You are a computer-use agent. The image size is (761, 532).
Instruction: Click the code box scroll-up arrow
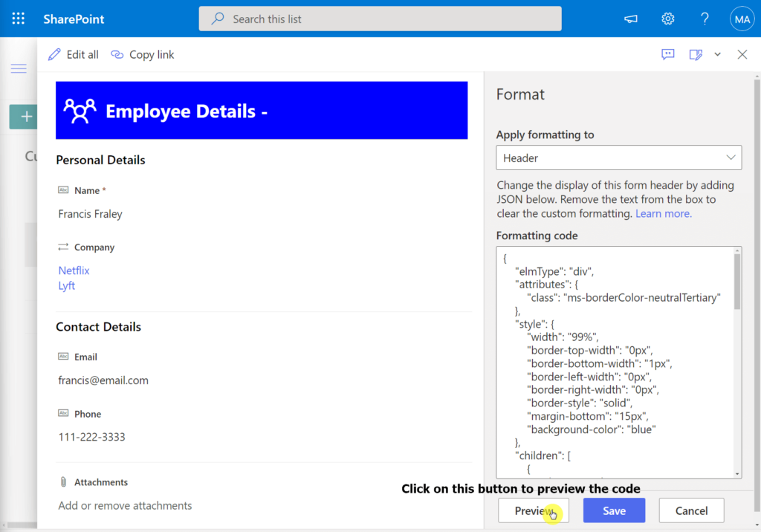tap(737, 250)
